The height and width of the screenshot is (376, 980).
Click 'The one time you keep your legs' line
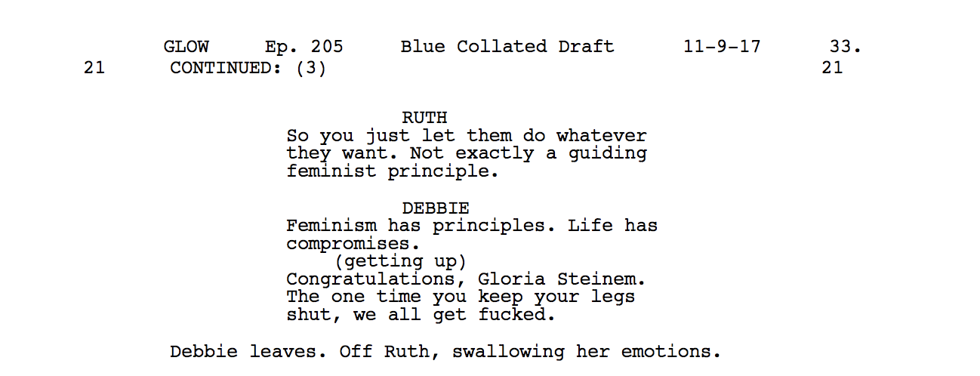tap(461, 297)
